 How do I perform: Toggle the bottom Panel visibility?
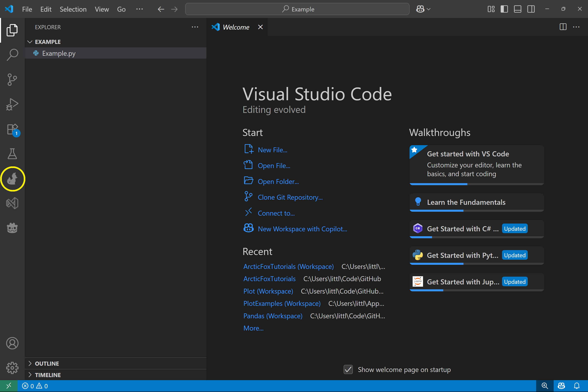tap(518, 9)
